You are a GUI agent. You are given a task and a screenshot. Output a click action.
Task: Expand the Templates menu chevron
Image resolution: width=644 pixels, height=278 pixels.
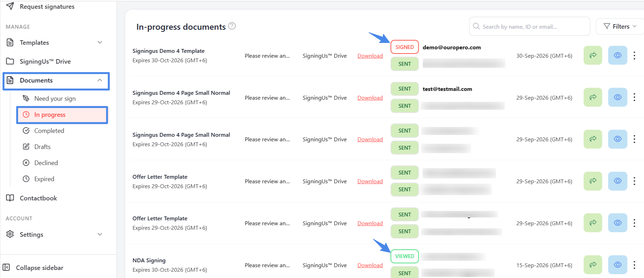tap(100, 42)
